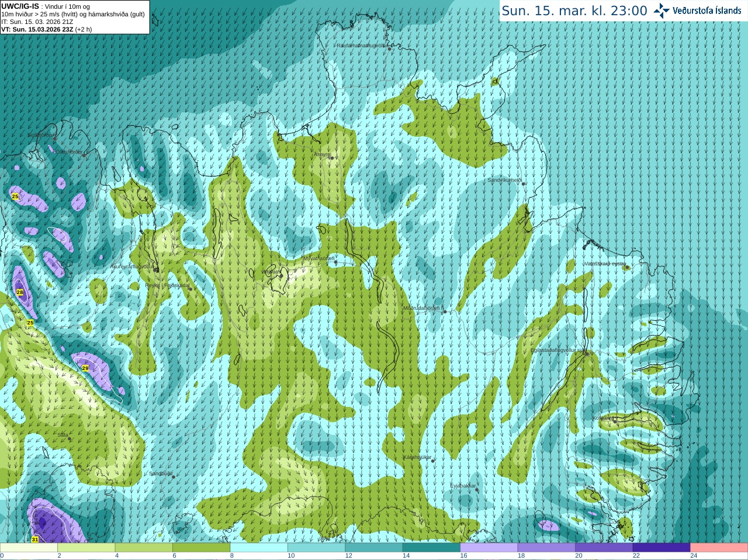
Task: Click the Eyjabakkar station label
Action: pos(463,486)
